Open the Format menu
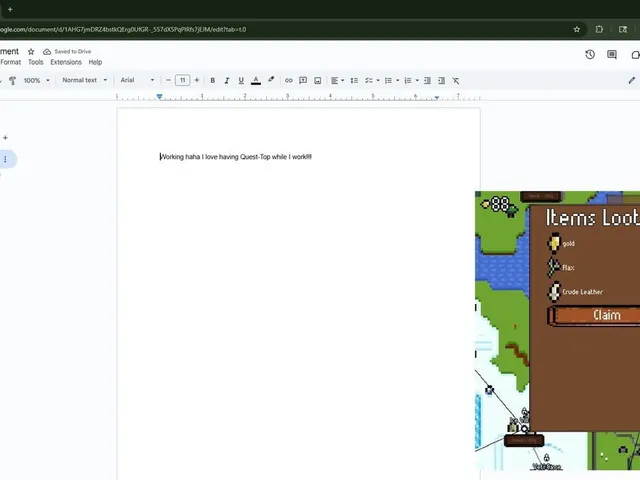 [x=11, y=62]
